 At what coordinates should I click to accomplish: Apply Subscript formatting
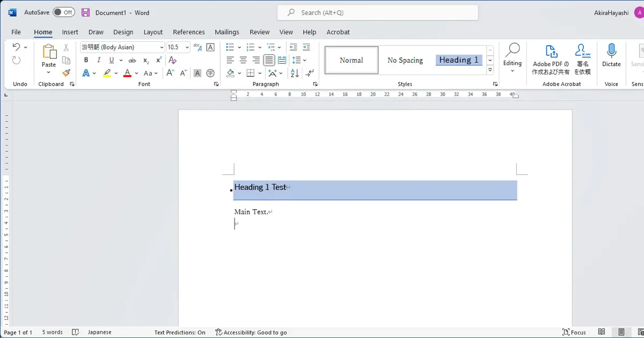pos(146,60)
